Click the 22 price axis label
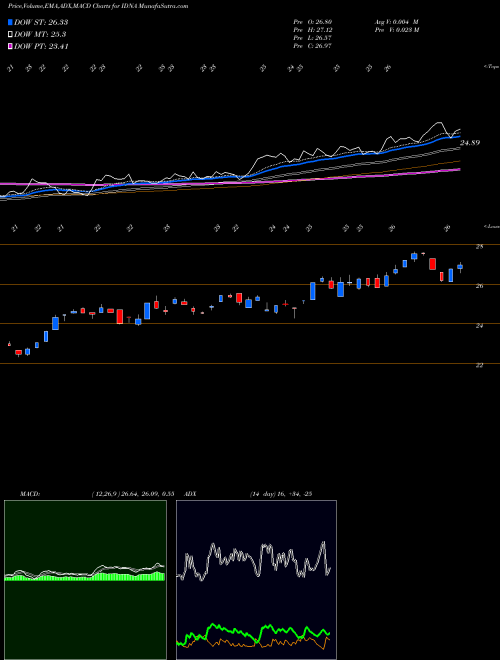 [x=479, y=365]
